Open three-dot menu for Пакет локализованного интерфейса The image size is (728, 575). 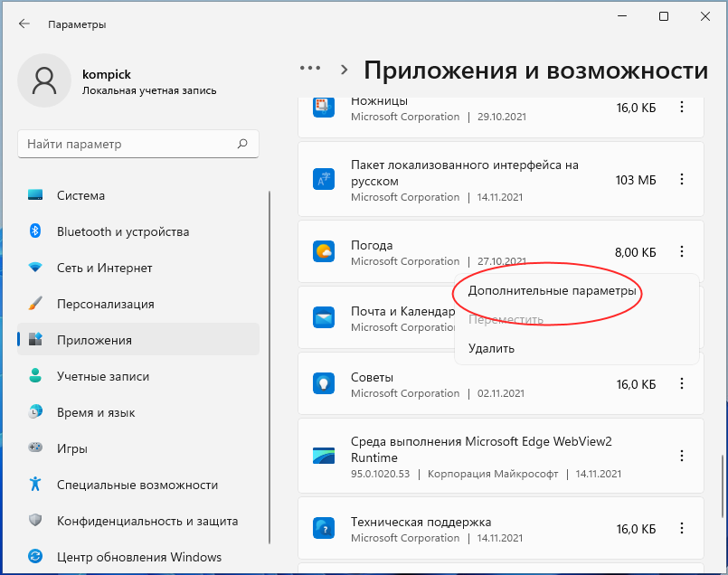(x=682, y=179)
